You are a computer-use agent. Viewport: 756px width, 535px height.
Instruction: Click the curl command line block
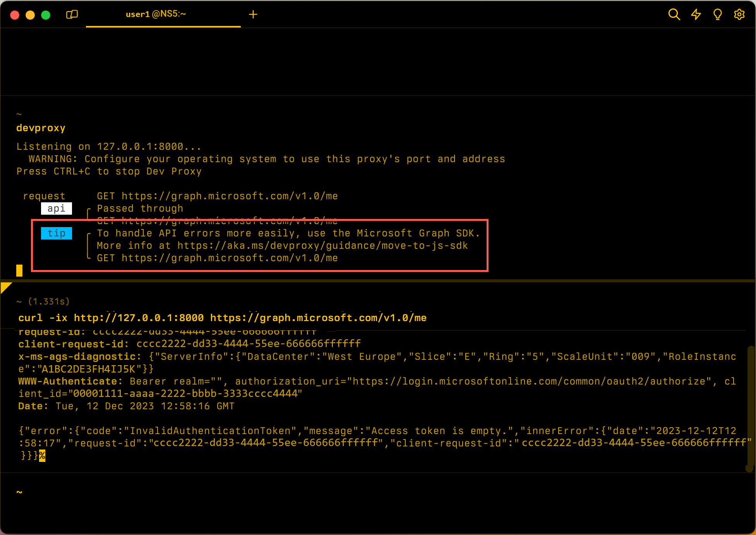(222, 318)
